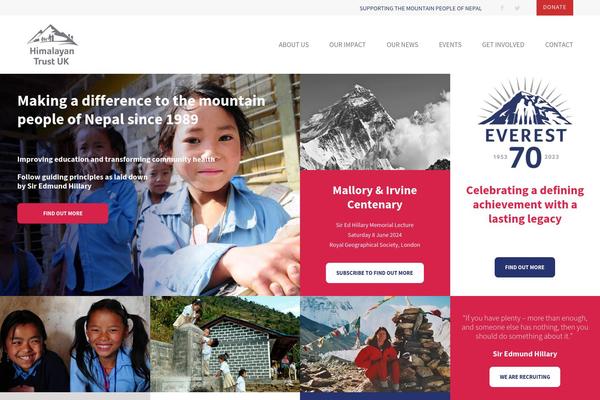Click the Himalayan Trust UK mountain logo
This screenshot has height=400, width=600.
(x=52, y=45)
